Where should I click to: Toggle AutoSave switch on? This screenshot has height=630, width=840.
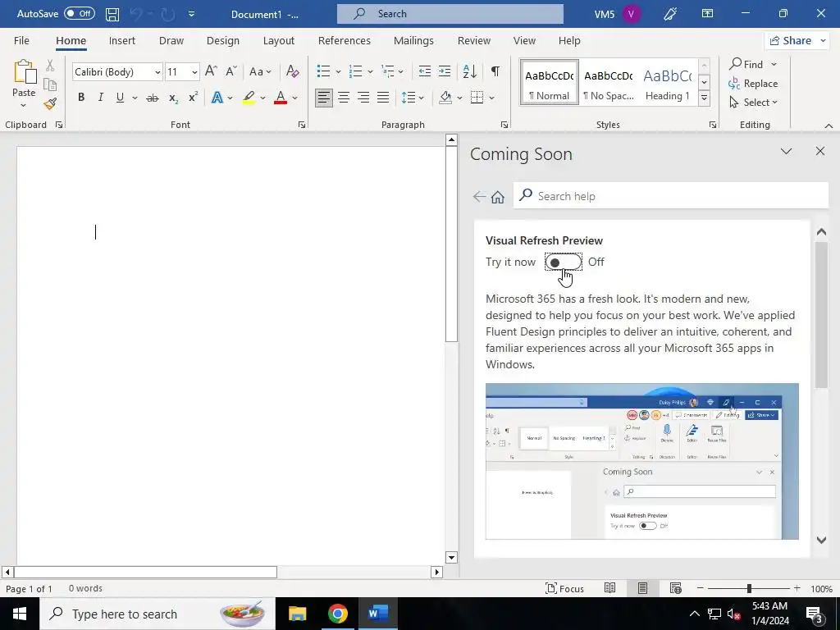point(80,14)
